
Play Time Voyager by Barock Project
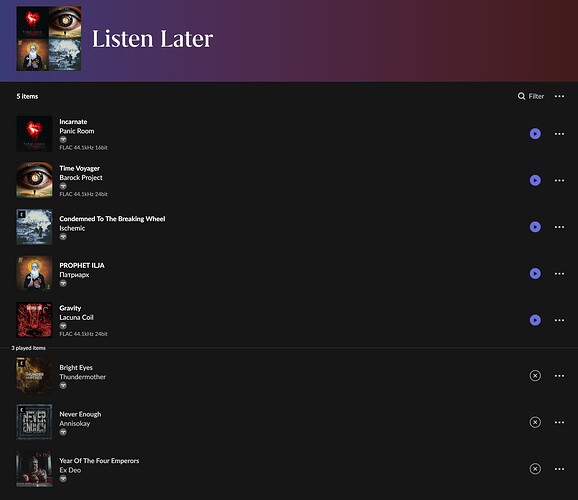click(x=535, y=180)
